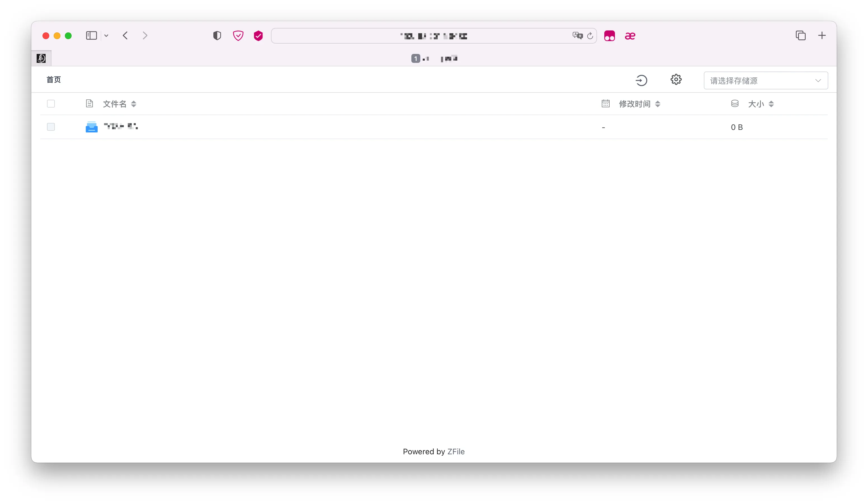Sort files by 大小 column
868x504 pixels.
click(756, 104)
